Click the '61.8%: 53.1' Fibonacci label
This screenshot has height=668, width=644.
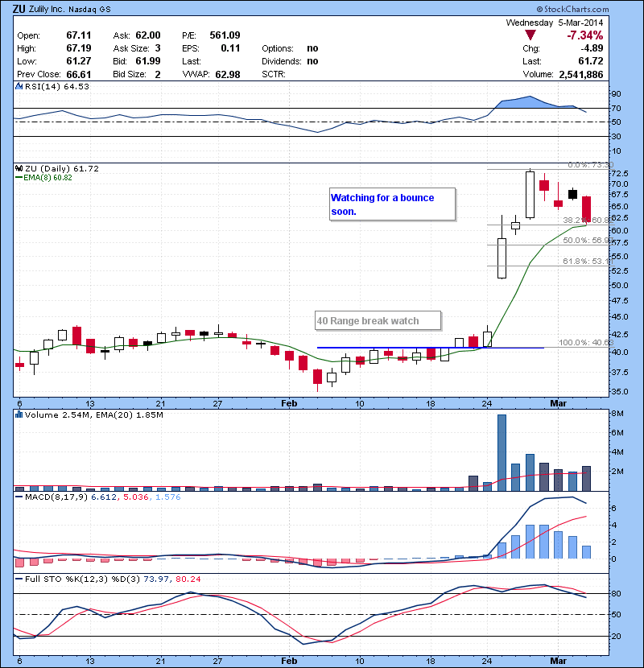[587, 261]
